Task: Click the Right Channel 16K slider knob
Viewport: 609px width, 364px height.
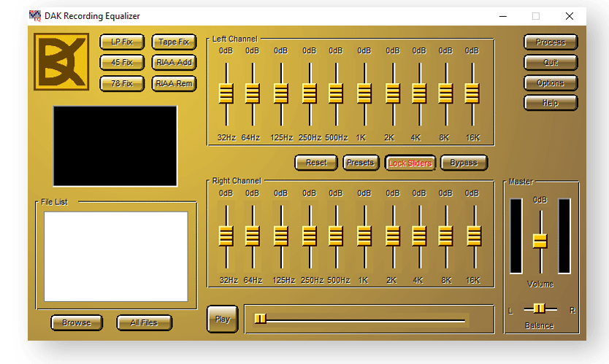Action: pyautogui.click(x=474, y=236)
